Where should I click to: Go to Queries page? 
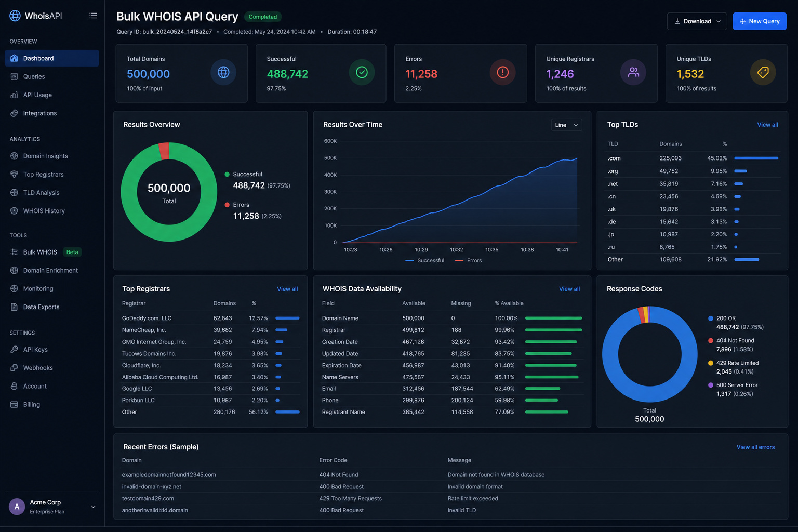[34, 76]
